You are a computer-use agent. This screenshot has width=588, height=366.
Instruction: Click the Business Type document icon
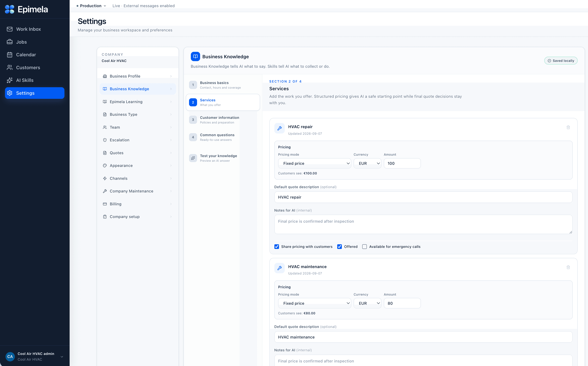(x=105, y=115)
